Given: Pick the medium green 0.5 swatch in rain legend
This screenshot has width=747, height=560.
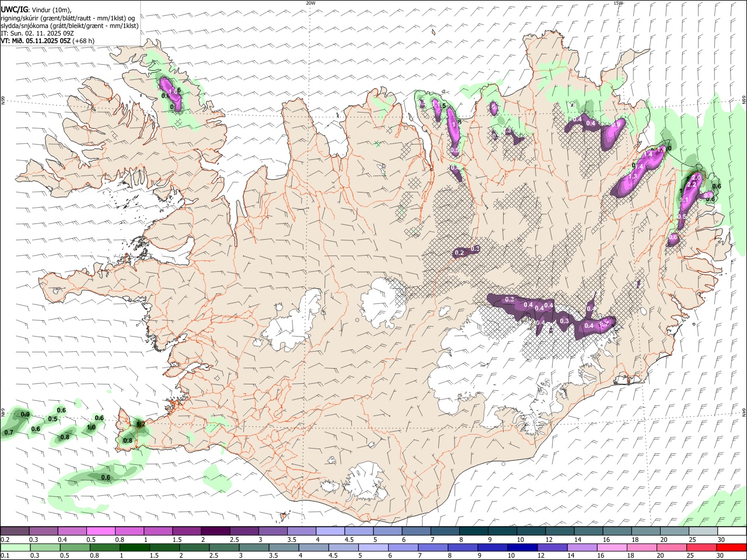Looking at the screenshot, I should tap(75, 547).
